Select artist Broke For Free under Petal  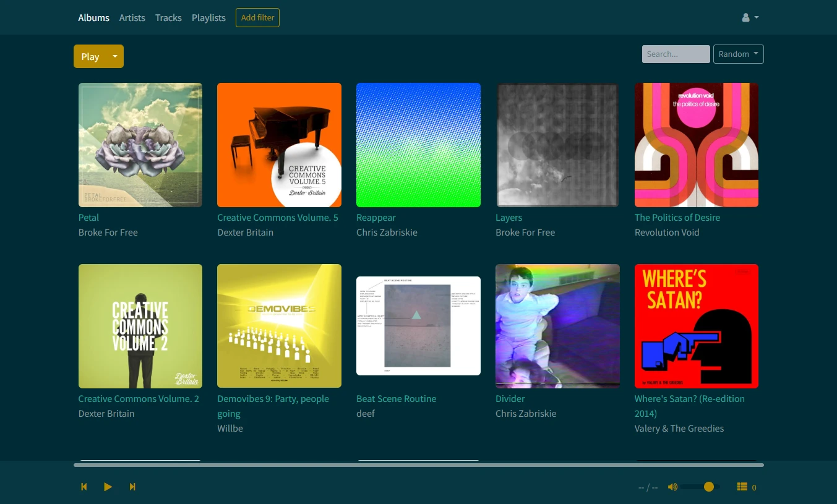click(x=108, y=233)
